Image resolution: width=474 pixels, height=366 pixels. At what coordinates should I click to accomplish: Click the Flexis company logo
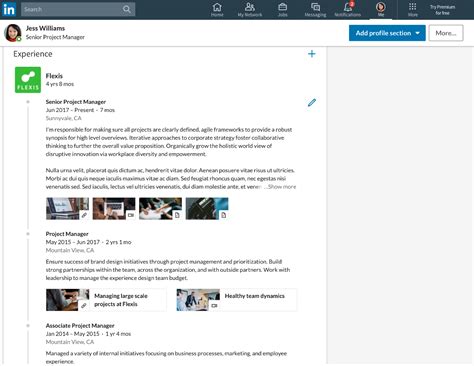pyautogui.click(x=28, y=80)
